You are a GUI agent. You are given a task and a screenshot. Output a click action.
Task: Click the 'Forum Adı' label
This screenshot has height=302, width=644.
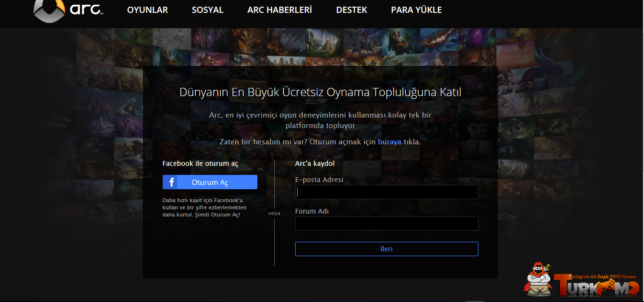(x=312, y=211)
